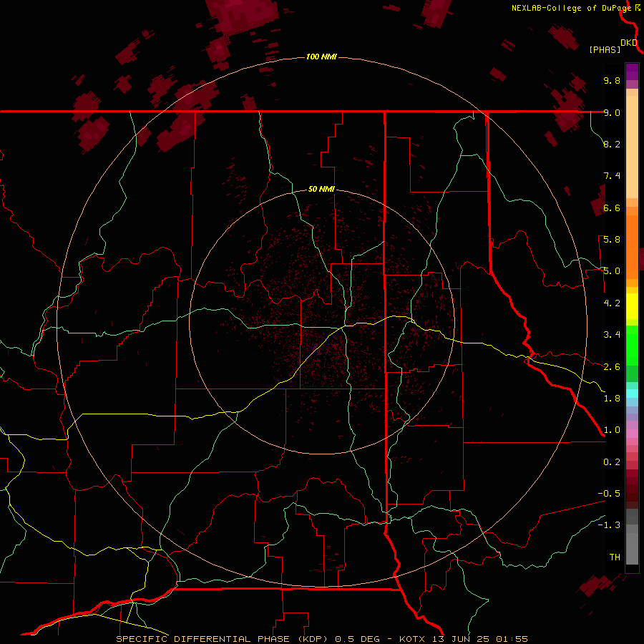Click the "NEXLAB-College of DuPage" credit text
The width and height of the screenshot is (644, 644).
tap(571, 8)
